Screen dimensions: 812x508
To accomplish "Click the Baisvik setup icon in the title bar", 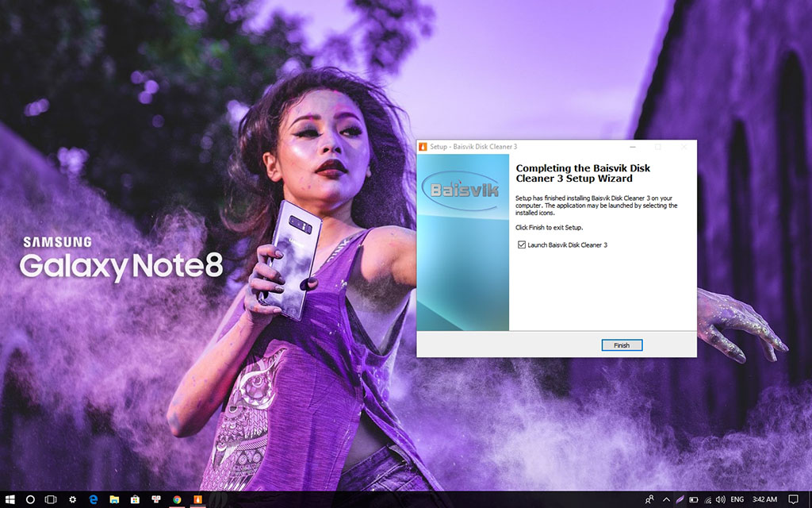I will [x=423, y=147].
